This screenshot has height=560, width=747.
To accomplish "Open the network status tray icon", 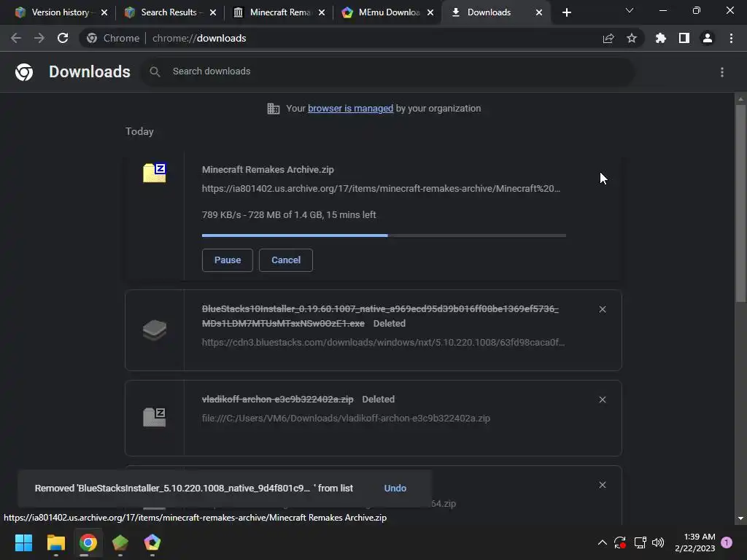I will coord(640,542).
